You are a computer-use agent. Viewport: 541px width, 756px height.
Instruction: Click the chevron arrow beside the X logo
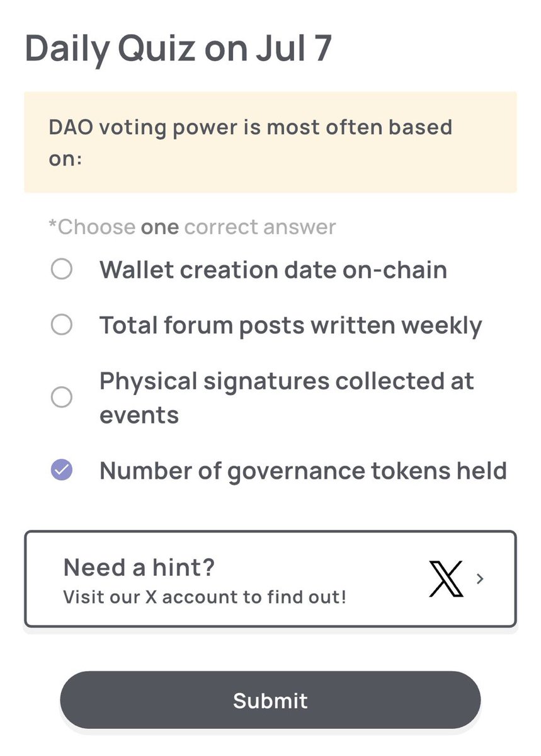pos(480,578)
